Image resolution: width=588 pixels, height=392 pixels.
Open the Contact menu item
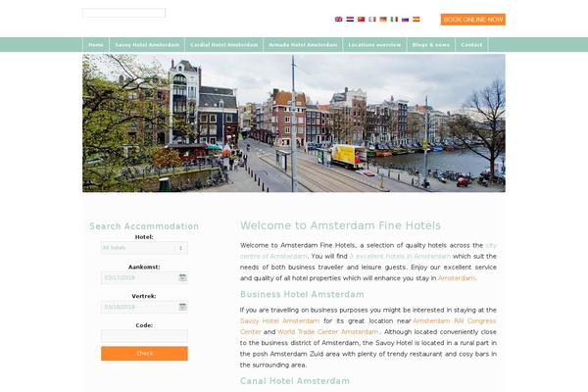pos(471,45)
